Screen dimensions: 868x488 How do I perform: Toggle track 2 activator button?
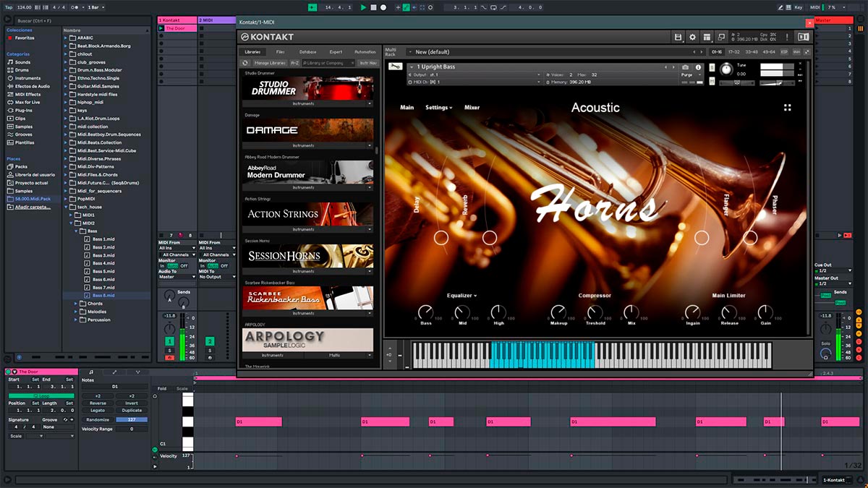coord(210,341)
